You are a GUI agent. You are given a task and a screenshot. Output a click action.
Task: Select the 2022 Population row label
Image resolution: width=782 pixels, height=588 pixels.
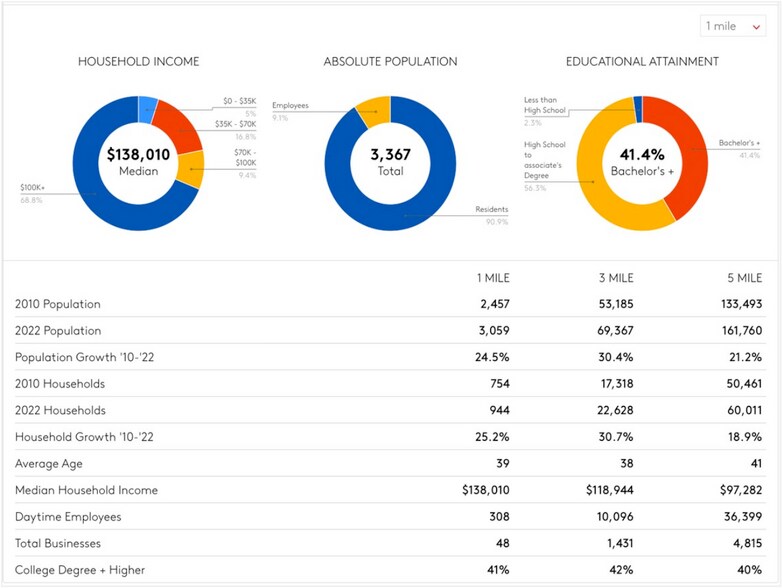[x=58, y=331]
